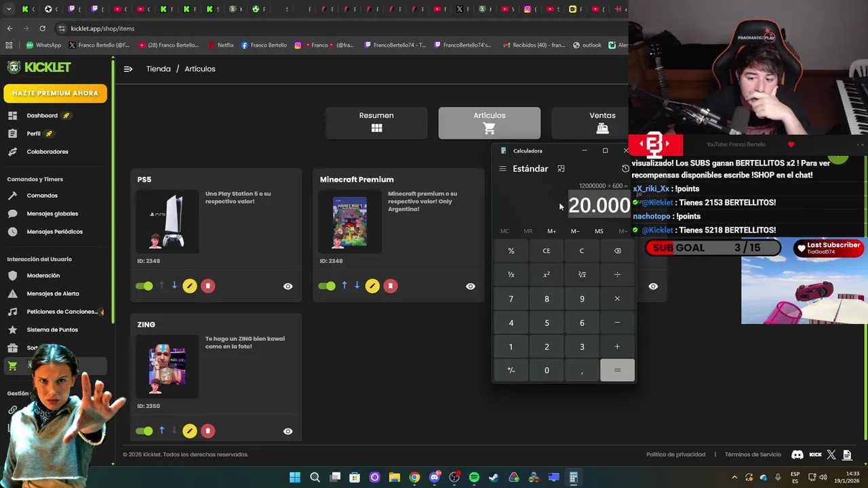The height and width of the screenshot is (488, 868).
Task: Open Steam from the taskbar
Action: [494, 477]
